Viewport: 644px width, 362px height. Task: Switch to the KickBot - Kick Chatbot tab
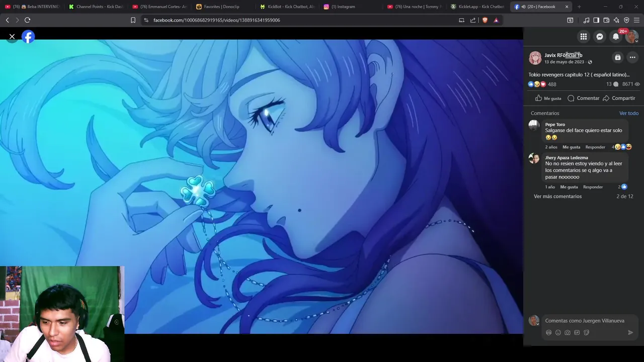pyautogui.click(x=286, y=7)
